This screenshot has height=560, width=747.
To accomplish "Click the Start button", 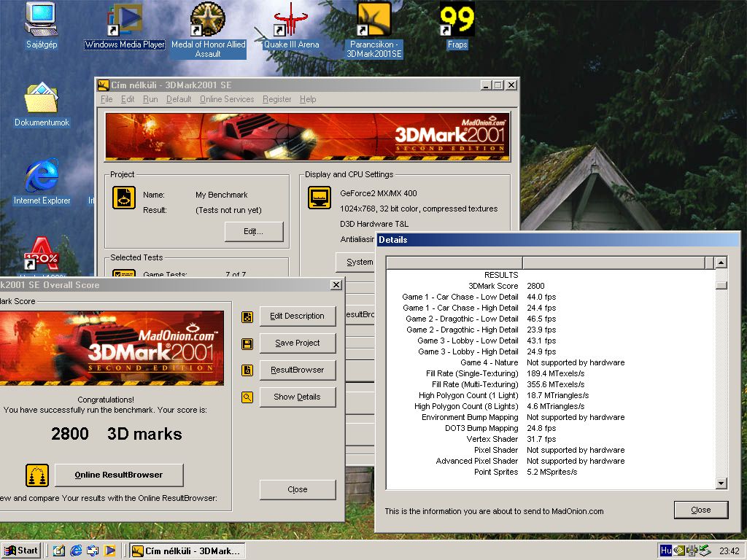I will click(x=21, y=551).
